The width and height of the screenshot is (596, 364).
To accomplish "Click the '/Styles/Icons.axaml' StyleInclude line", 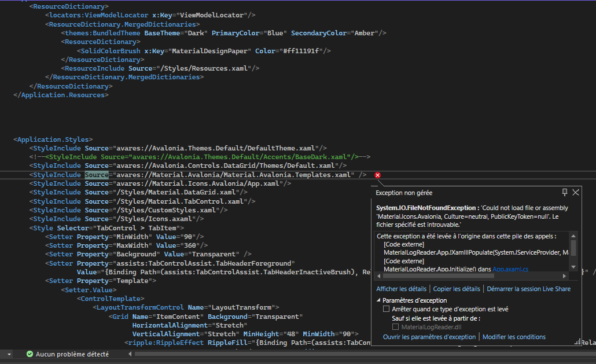I will pyautogui.click(x=117, y=219).
